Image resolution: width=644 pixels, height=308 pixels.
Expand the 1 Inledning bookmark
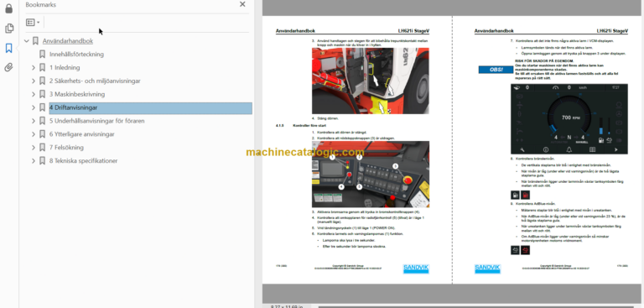(x=34, y=67)
